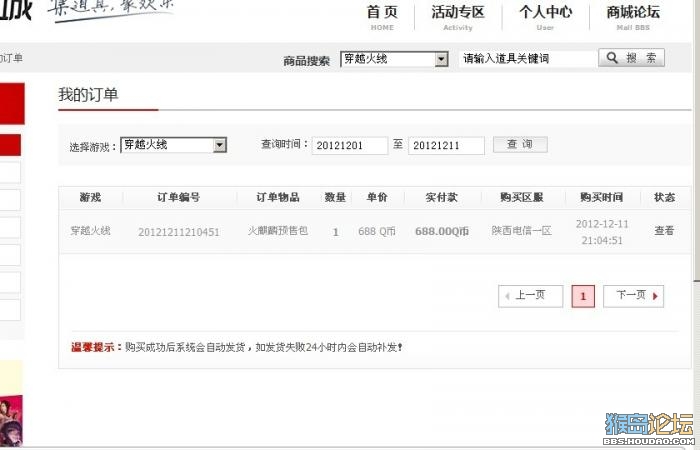Expand the 商品搜索 game dropdown arrow
The width and height of the screenshot is (700, 450).
coord(441,59)
